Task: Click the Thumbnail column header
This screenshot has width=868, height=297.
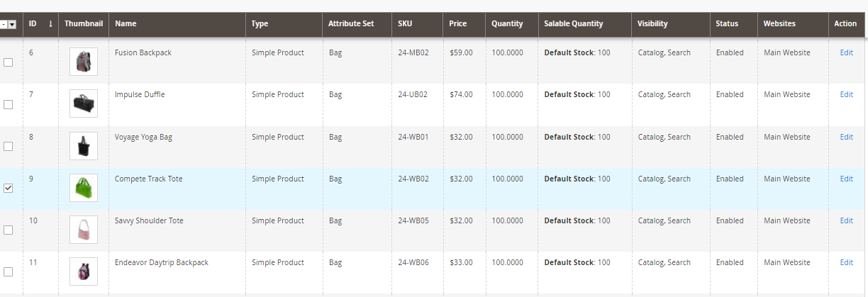Action: coord(84,24)
